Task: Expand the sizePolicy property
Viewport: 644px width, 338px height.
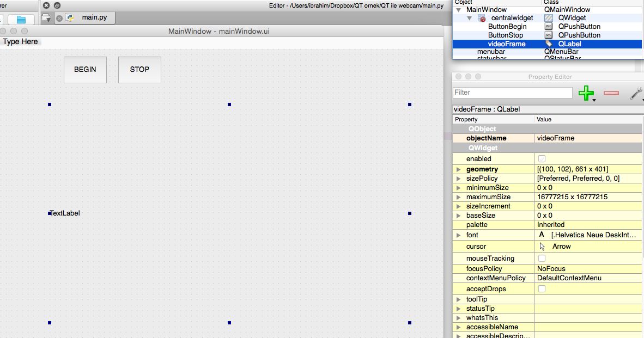Action: click(x=458, y=178)
